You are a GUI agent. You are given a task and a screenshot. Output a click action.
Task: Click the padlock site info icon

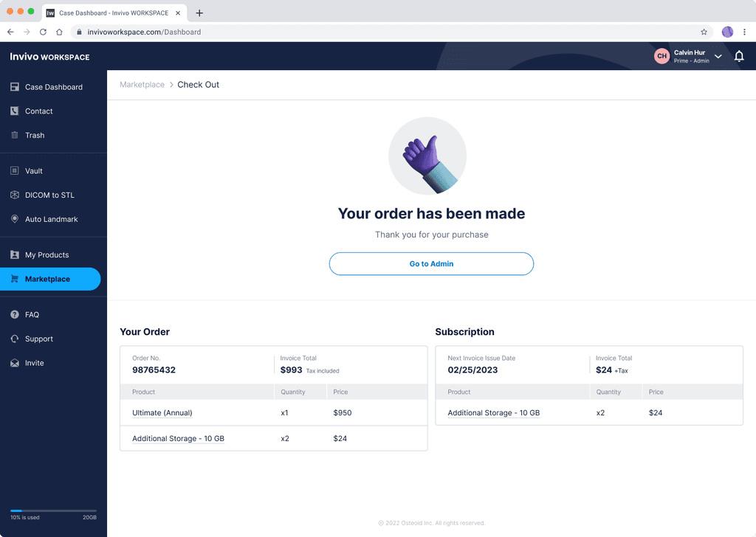coord(79,32)
